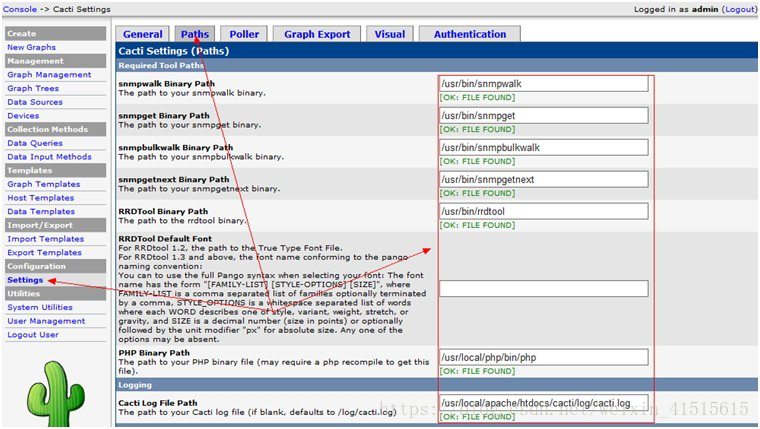
Task: Focus the PHP Binary Path field
Action: (543, 357)
